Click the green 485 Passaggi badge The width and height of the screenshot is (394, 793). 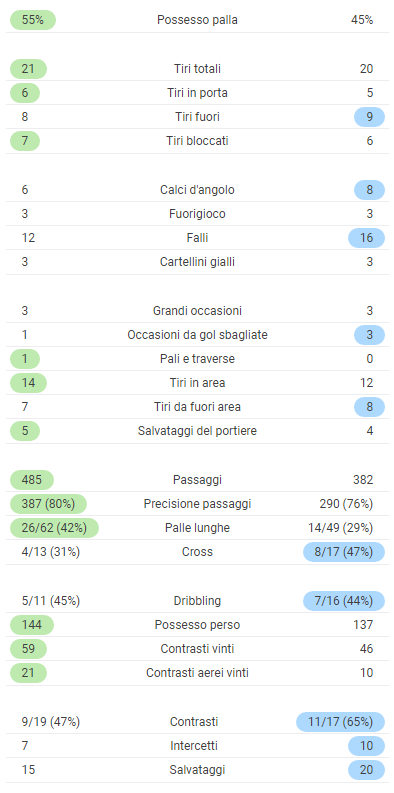[32, 480]
